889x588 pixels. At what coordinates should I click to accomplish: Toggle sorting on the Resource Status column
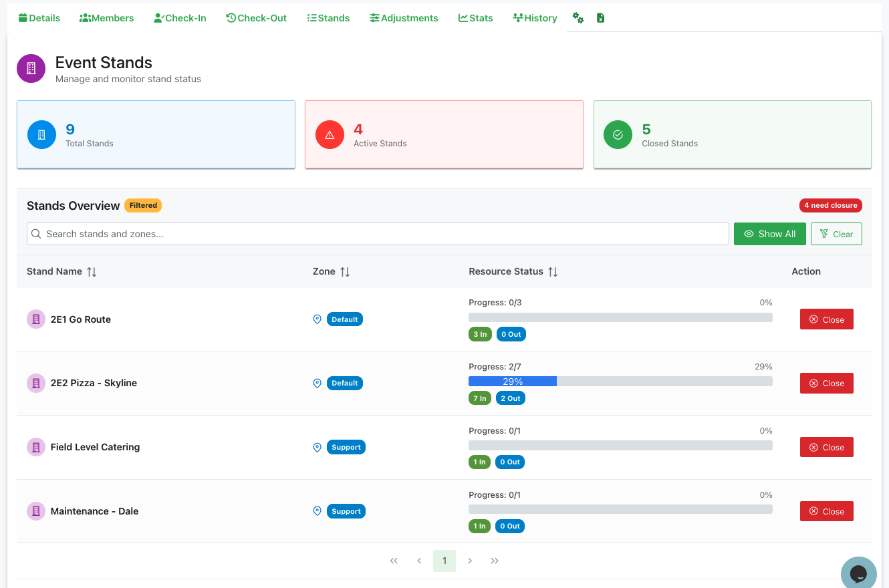[552, 271]
